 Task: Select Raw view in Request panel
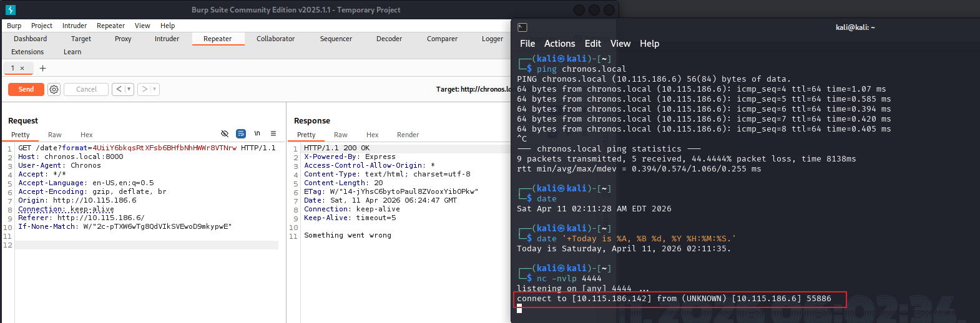point(55,135)
